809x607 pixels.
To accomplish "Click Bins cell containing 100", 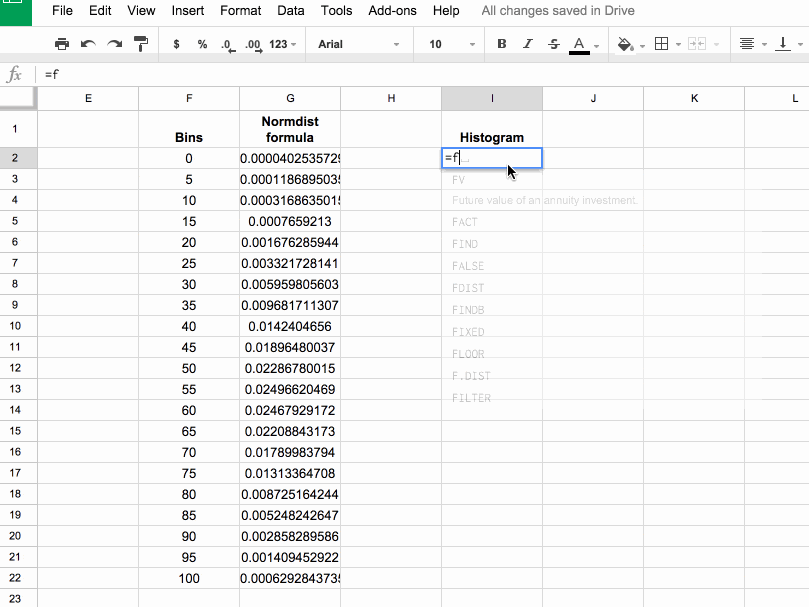I will [x=189, y=579].
